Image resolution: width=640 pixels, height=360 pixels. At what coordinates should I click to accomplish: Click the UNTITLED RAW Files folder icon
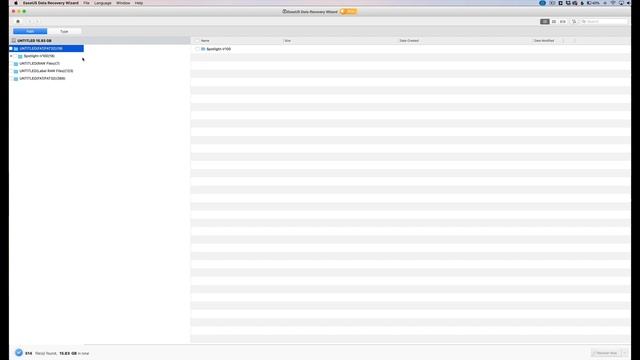[x=16, y=64]
